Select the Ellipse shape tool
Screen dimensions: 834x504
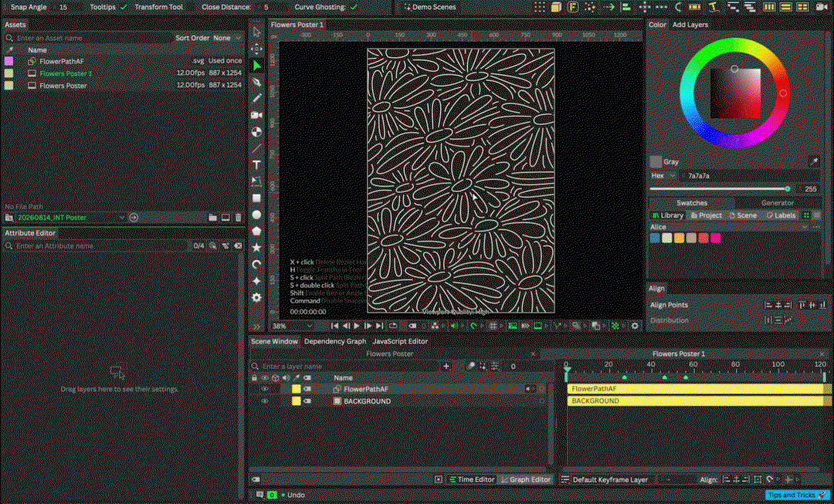pos(256,215)
